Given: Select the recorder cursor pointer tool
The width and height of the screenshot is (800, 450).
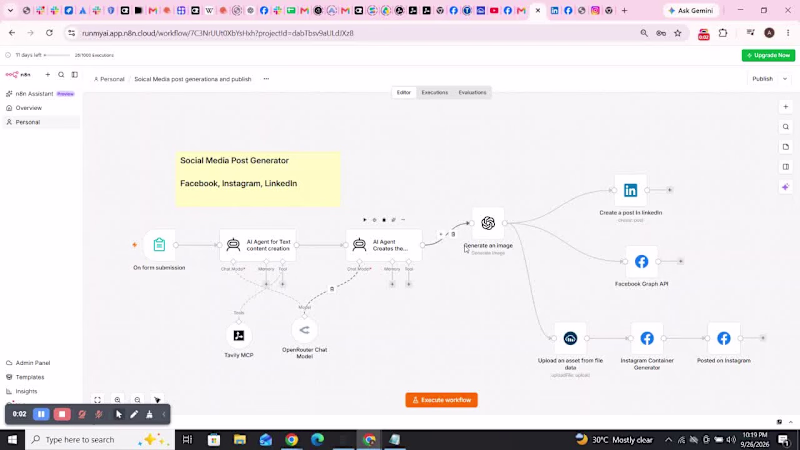Looking at the screenshot, I should tap(118, 414).
